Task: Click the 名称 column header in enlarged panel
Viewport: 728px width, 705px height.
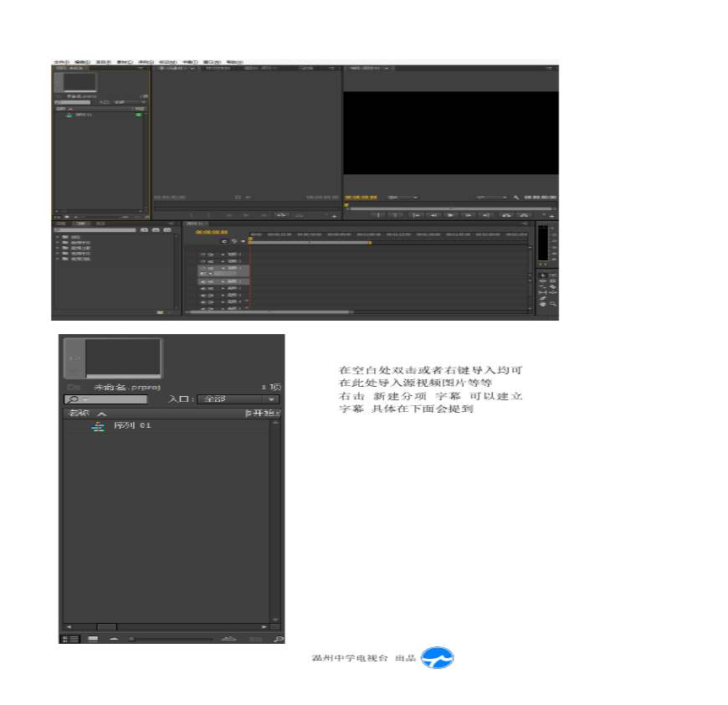Action: coord(79,414)
